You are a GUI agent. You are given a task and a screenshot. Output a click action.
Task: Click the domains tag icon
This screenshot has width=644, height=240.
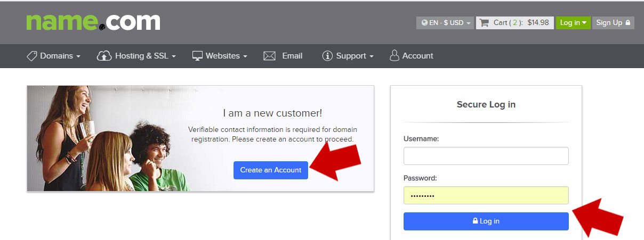(32, 56)
